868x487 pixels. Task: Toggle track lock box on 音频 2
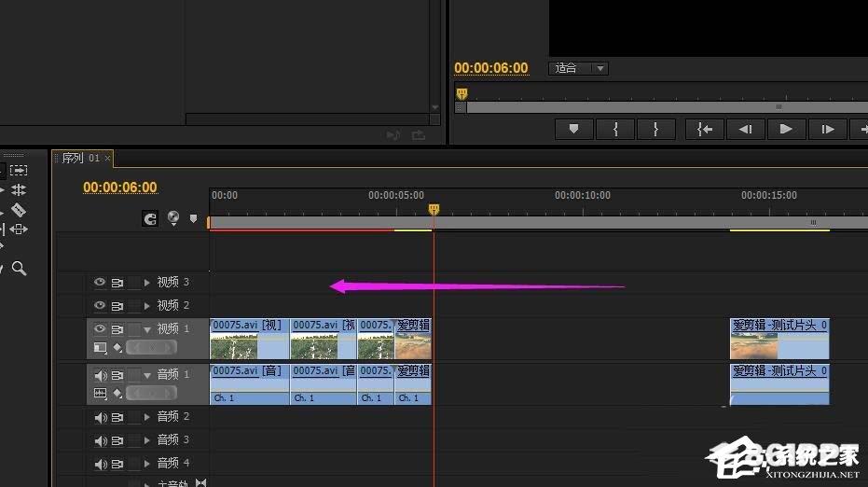click(134, 417)
